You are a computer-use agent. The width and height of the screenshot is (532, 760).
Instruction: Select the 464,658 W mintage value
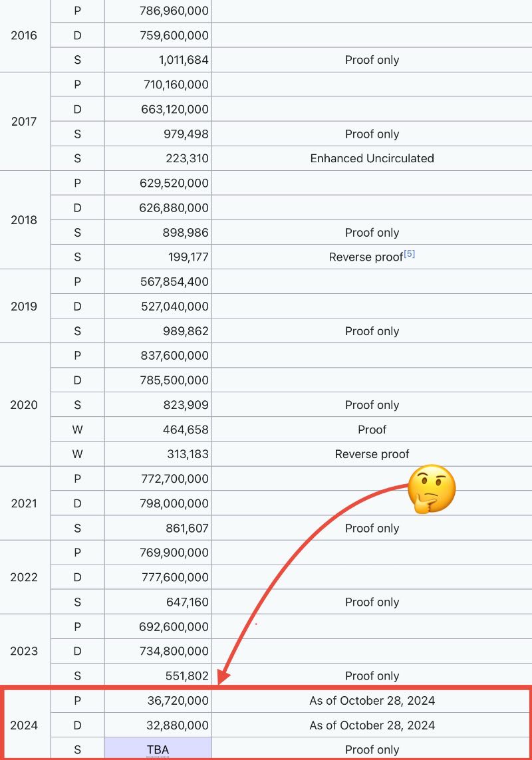pos(186,430)
